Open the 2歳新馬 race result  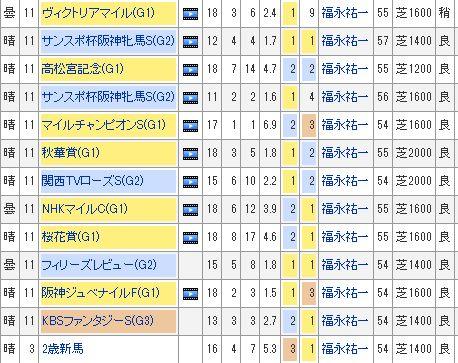(63, 349)
